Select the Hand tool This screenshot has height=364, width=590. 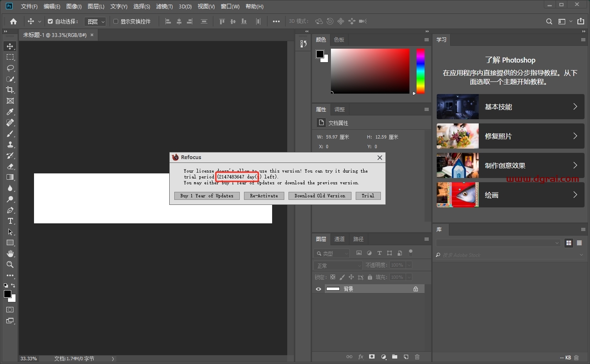point(10,254)
